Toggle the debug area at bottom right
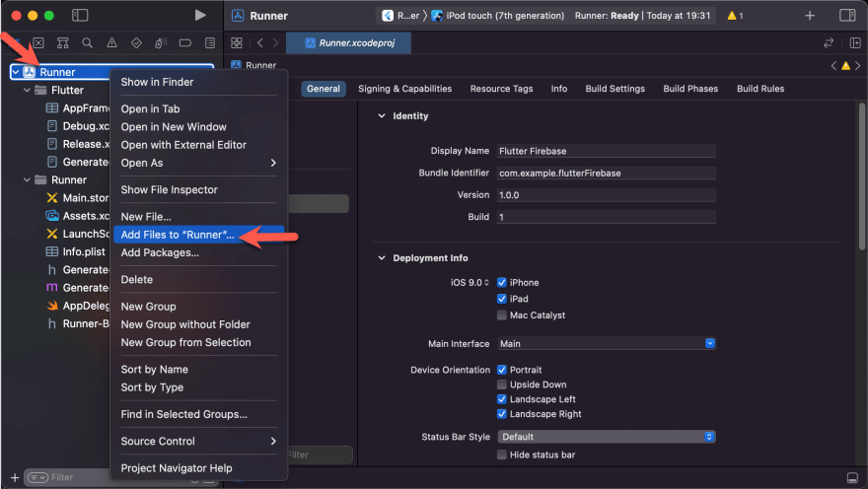Viewport: 868px width, 489px height. point(852,477)
